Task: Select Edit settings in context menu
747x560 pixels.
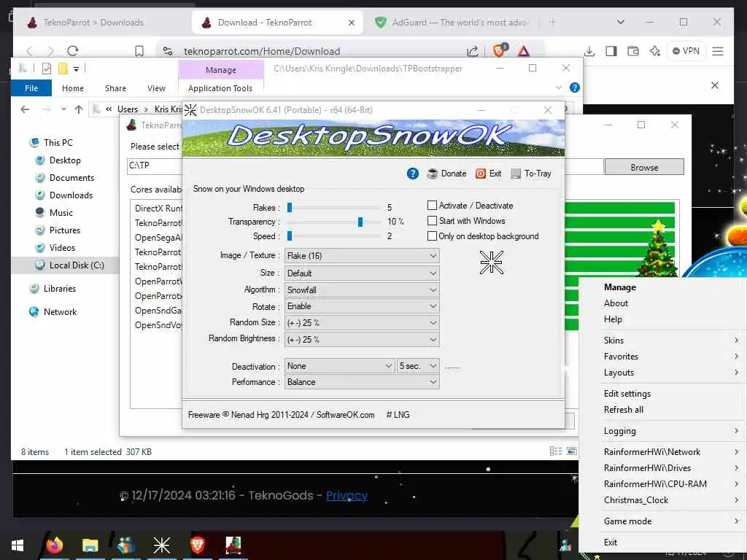Action: pyautogui.click(x=627, y=393)
